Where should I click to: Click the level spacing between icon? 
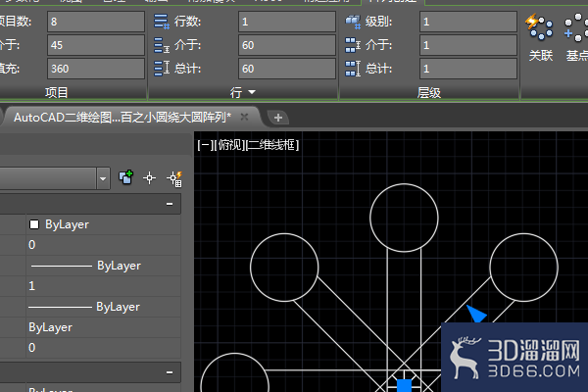[x=353, y=45]
